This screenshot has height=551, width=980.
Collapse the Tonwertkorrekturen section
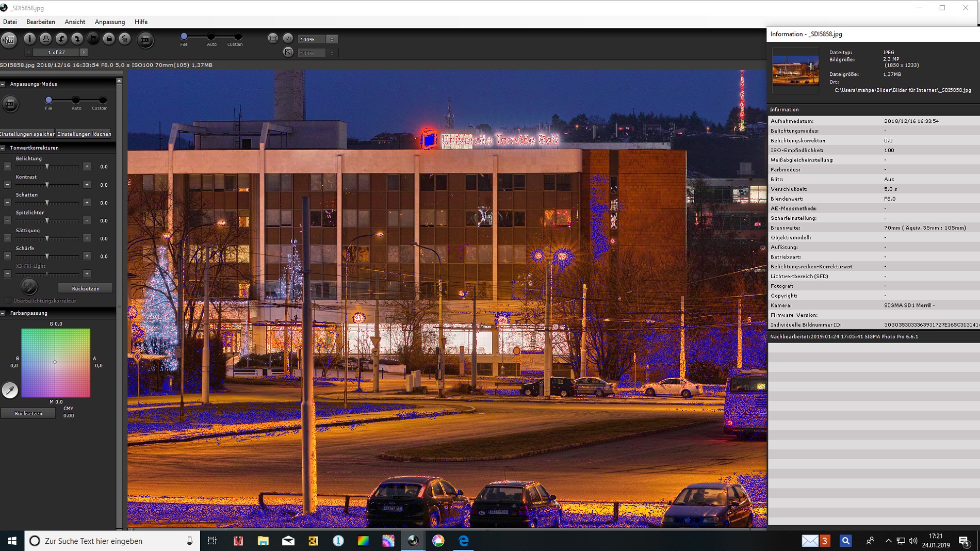coord(3,148)
